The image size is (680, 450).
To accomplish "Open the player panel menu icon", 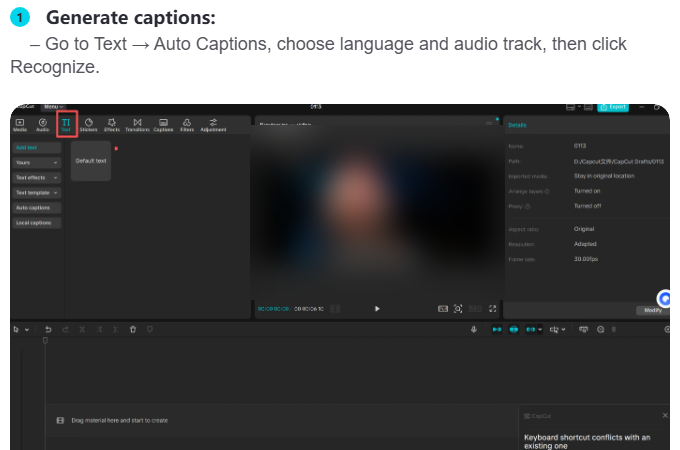I will point(489,124).
